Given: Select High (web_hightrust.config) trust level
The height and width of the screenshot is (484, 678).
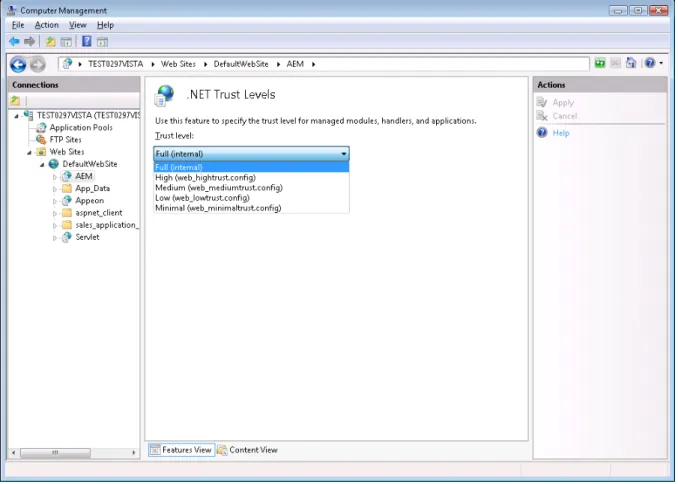Looking at the screenshot, I should tap(251, 178).
